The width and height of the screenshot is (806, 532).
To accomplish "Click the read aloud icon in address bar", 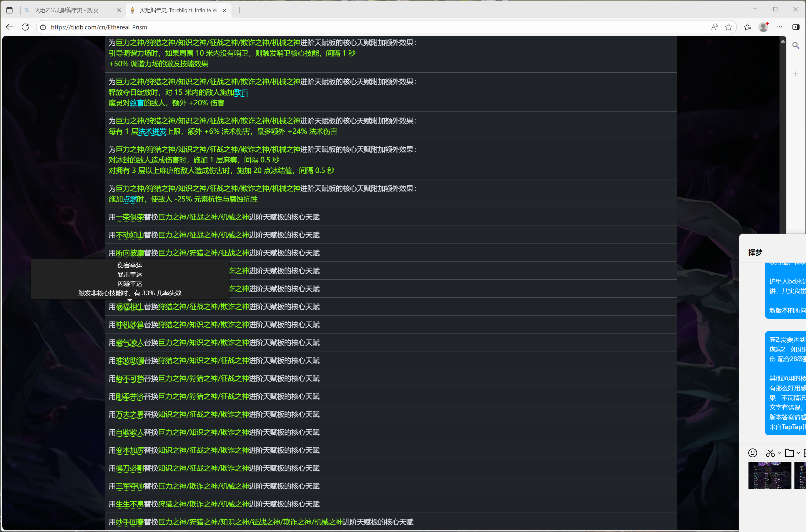I will tap(714, 27).
